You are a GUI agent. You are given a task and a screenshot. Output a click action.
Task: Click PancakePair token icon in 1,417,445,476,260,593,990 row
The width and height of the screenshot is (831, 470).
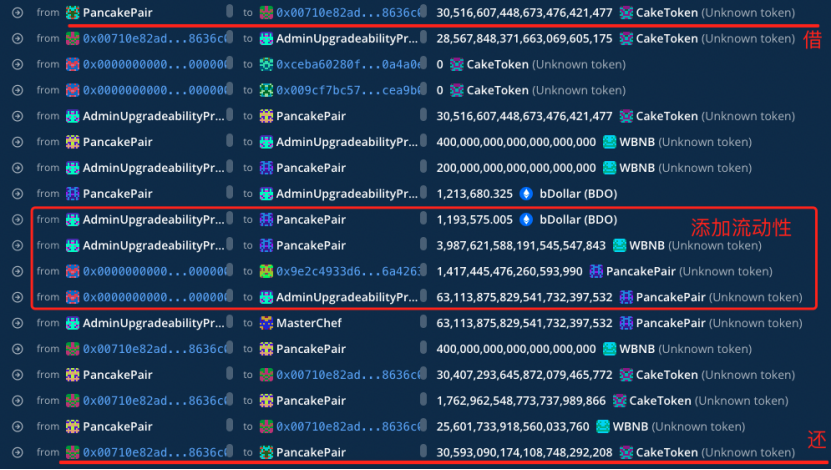596,271
